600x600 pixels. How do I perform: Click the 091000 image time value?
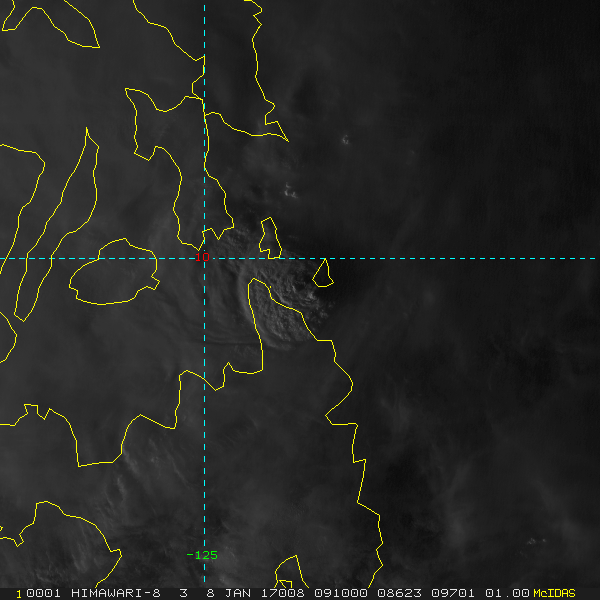tap(338, 593)
